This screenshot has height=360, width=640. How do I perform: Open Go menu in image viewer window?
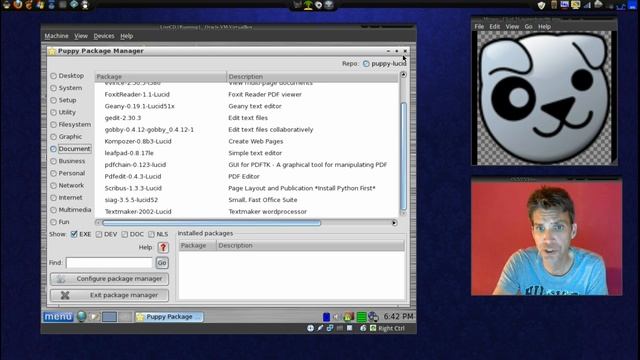529,27
